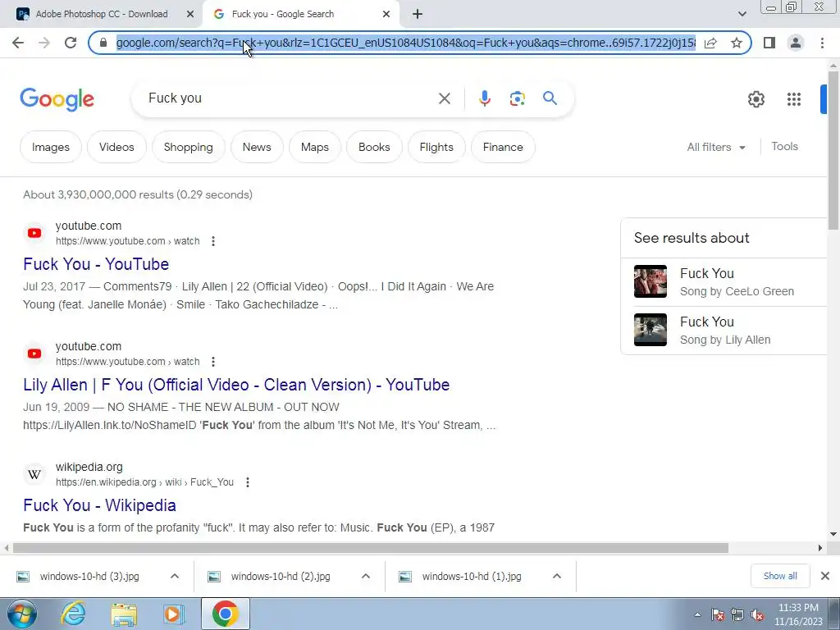The width and height of the screenshot is (840, 630).
Task: Search by image with Google Lens
Action: [x=517, y=98]
